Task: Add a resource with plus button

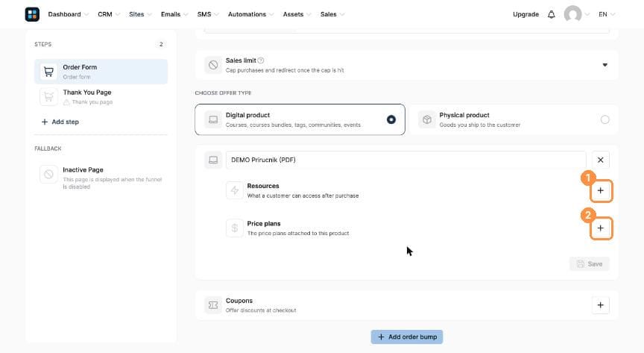Action: click(x=601, y=190)
